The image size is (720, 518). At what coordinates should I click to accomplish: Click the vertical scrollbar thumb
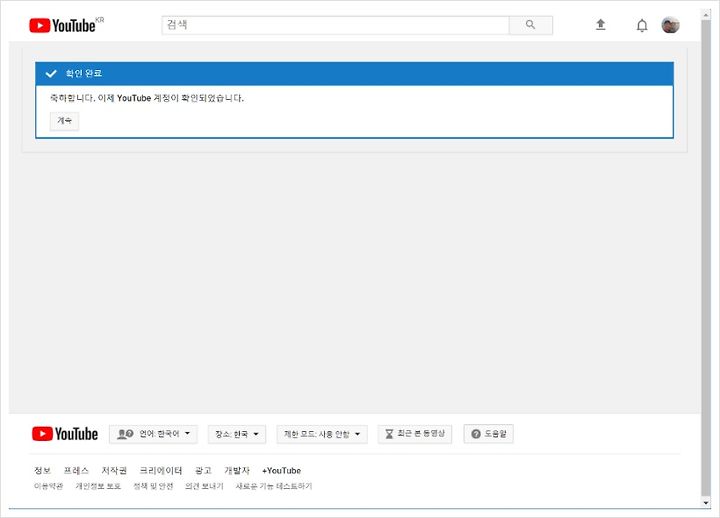(706, 257)
